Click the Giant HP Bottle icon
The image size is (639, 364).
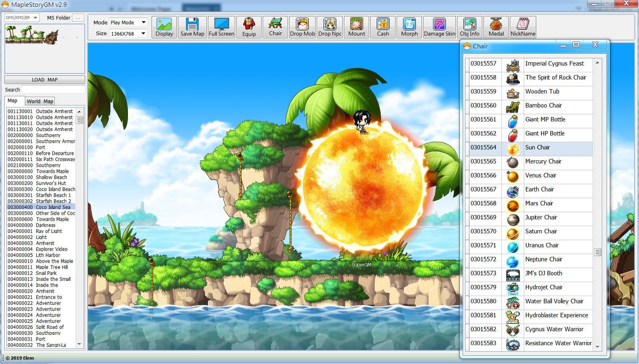[x=513, y=135]
